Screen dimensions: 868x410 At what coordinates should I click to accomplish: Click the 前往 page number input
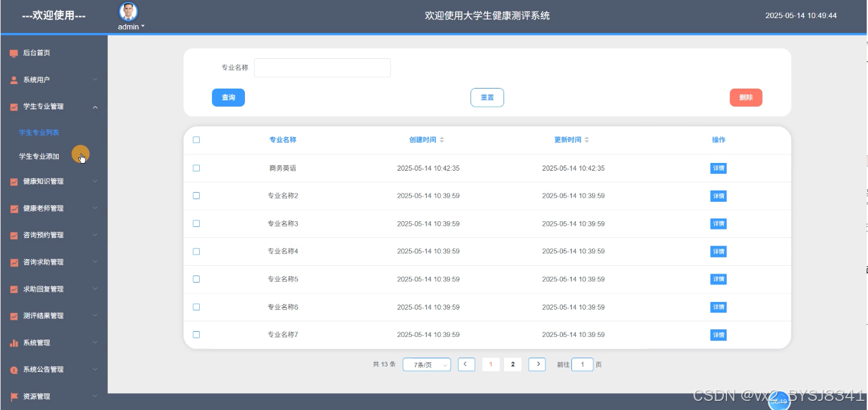[582, 365]
